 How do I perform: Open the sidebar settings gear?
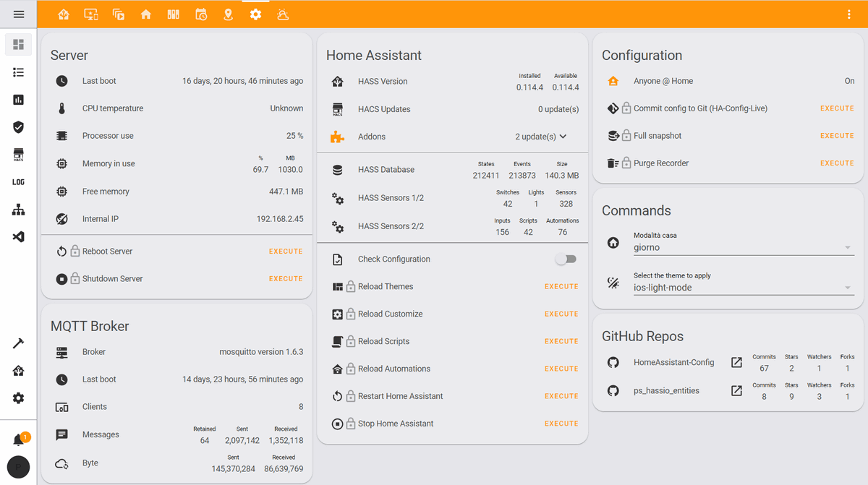19,398
